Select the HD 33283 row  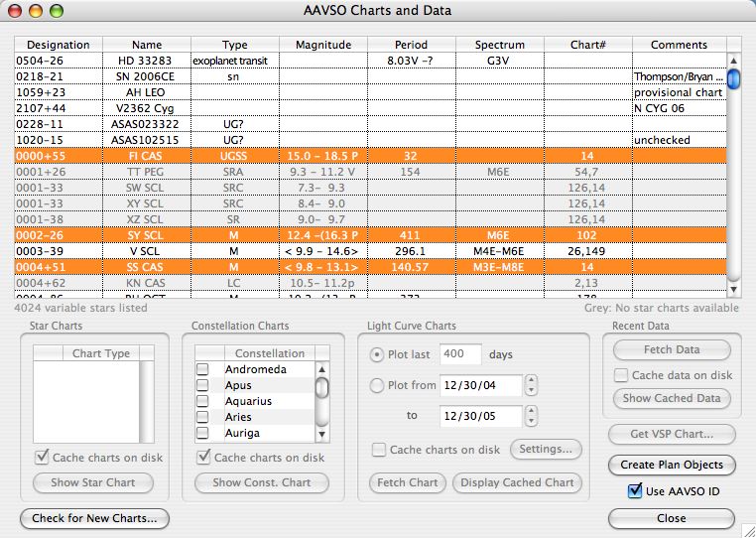coord(370,61)
